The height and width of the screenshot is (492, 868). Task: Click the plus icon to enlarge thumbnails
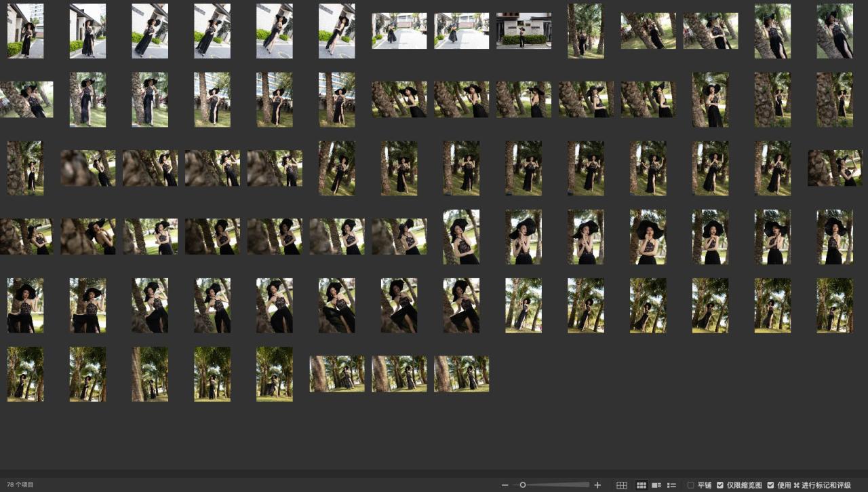[597, 485]
